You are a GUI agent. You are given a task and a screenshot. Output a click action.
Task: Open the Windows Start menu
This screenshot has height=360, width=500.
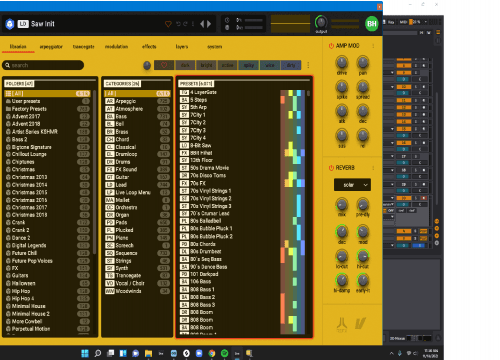point(85,353)
